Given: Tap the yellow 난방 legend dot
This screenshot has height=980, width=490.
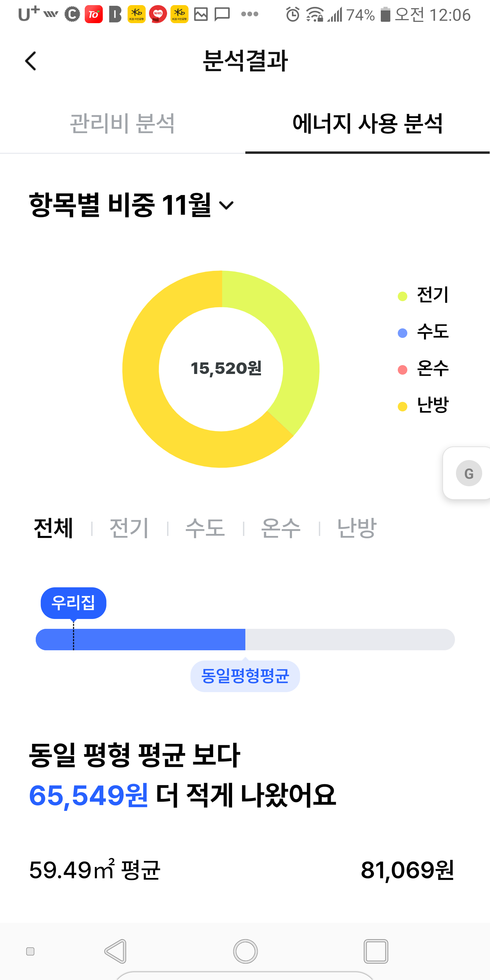Looking at the screenshot, I should pyautogui.click(x=403, y=406).
